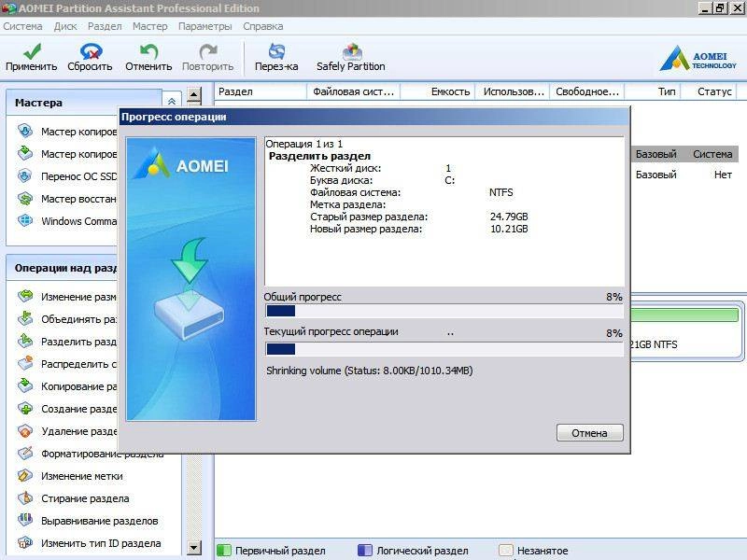Choose the Форматирование раздела icon
This screenshot has height=560, width=747.
(25, 453)
